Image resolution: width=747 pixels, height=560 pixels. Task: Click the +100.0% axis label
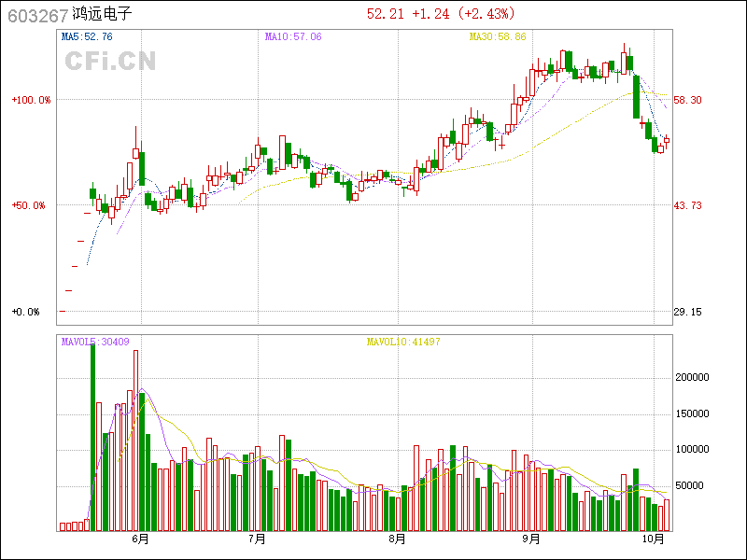tap(31, 100)
